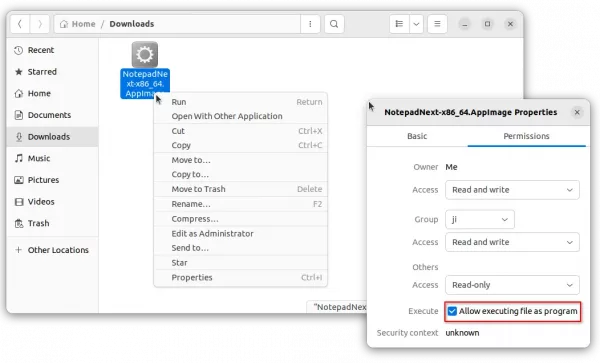This screenshot has height=363, width=600.
Task: Choose Edit as Administrator
Action: pyautogui.click(x=241, y=234)
